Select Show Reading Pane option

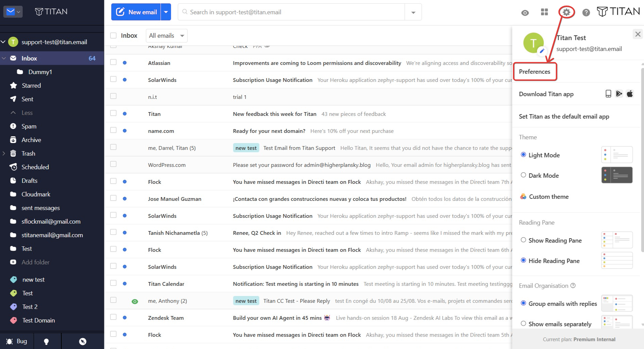tap(523, 240)
